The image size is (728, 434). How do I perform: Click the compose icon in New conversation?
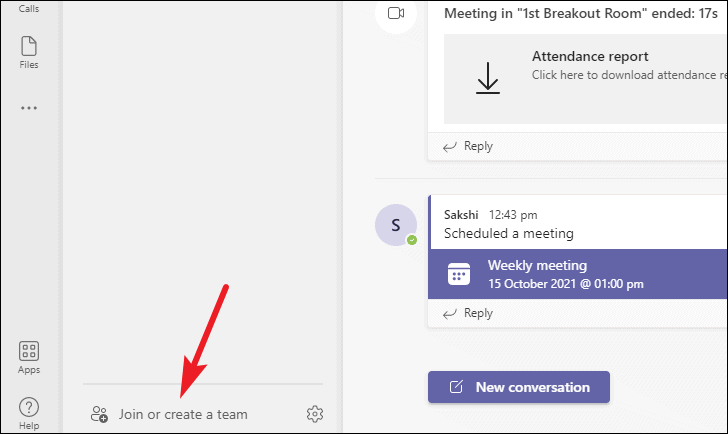[x=456, y=387]
